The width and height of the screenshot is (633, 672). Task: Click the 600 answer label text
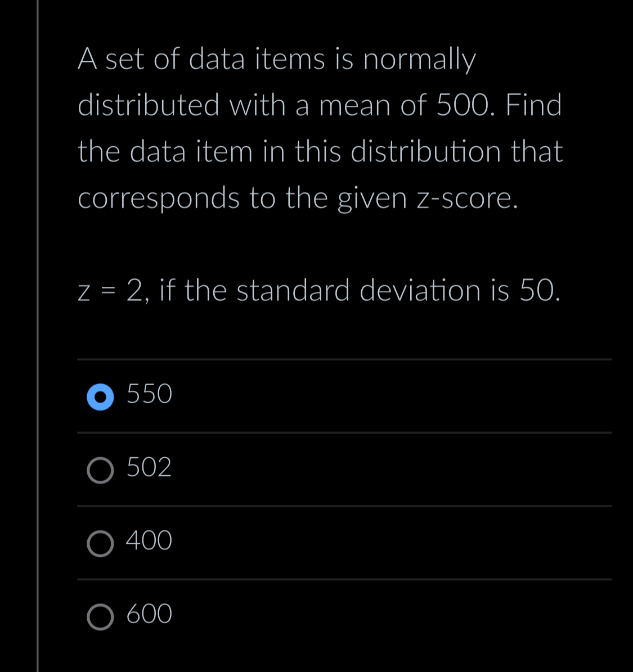click(x=147, y=614)
